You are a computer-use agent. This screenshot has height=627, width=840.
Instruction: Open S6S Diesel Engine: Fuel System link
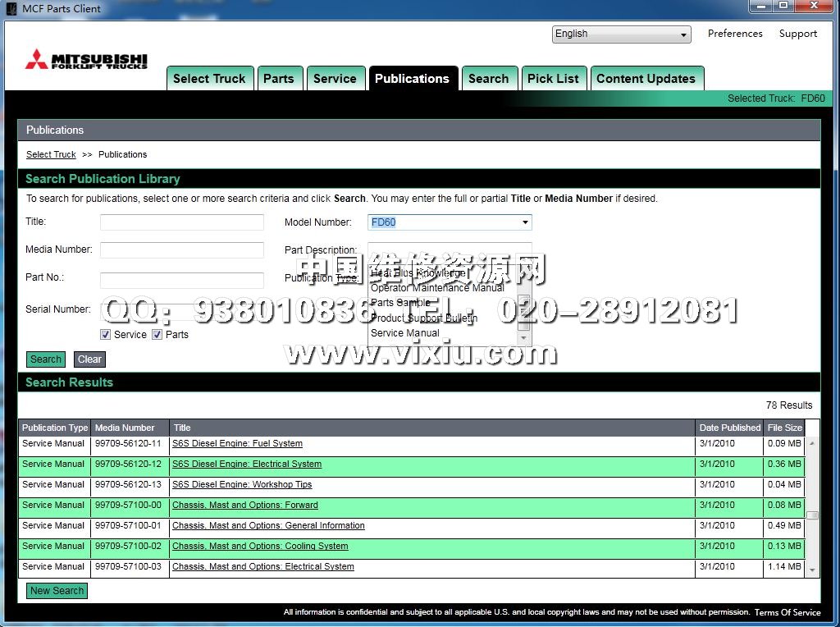(237, 444)
